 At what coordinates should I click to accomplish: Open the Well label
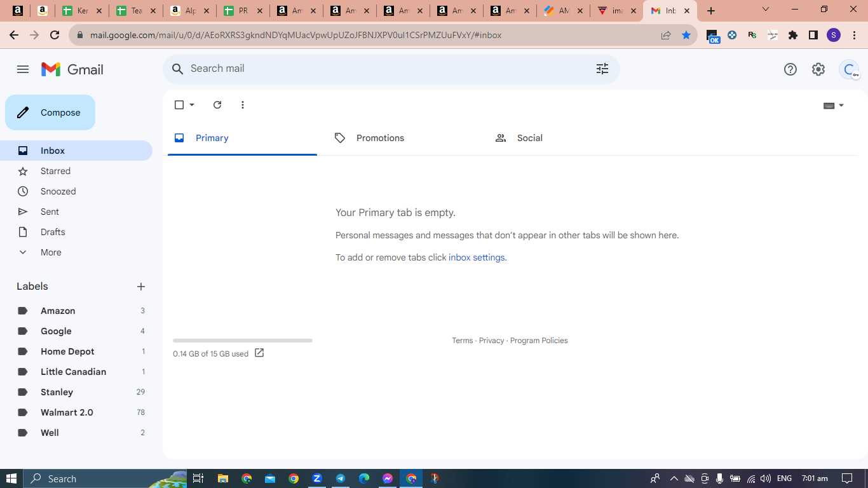coord(76,433)
